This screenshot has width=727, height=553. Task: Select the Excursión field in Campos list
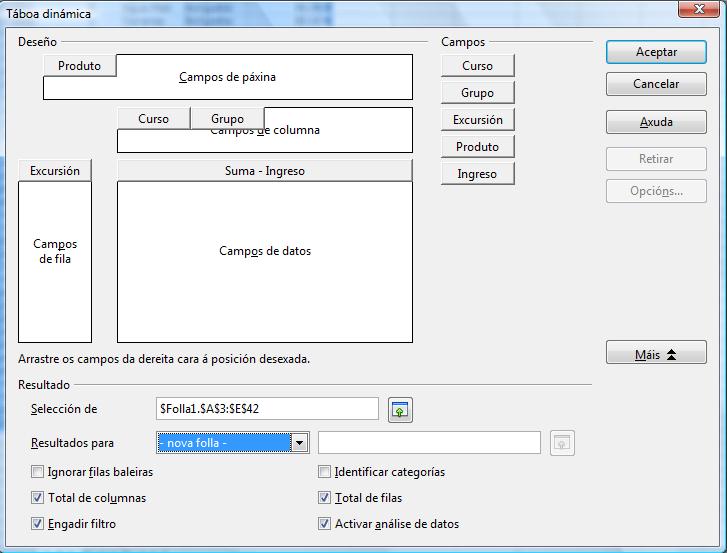pos(477,120)
